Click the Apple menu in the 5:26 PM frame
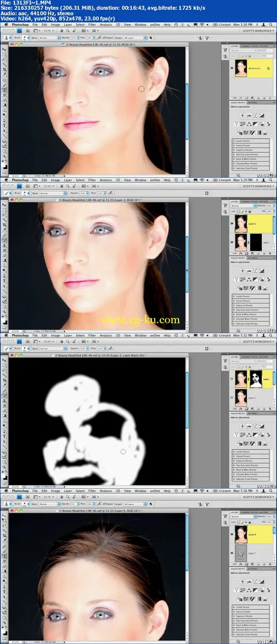Image resolution: width=277 pixels, height=644 pixels. click(6, 24)
